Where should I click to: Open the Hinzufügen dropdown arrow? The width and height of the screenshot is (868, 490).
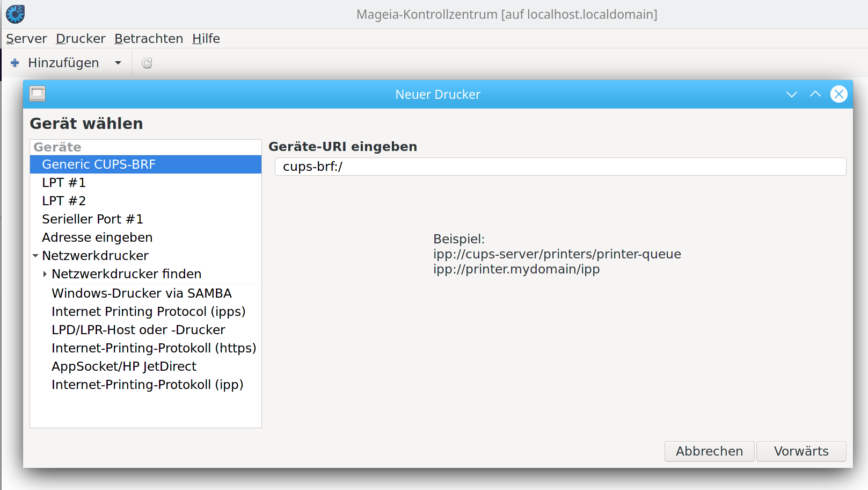coord(118,63)
